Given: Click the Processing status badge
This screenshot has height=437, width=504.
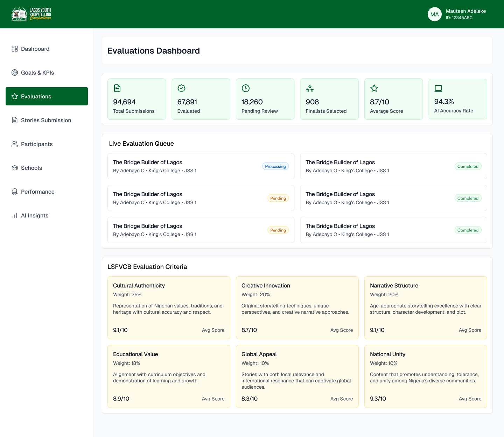Looking at the screenshot, I should 275,166.
